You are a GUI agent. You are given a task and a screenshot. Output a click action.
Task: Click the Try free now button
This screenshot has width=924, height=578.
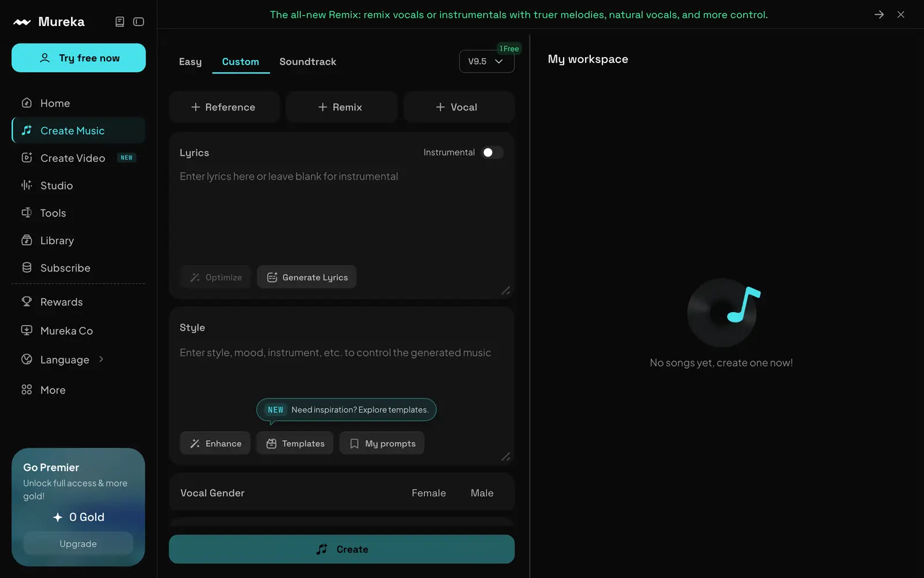(79, 58)
